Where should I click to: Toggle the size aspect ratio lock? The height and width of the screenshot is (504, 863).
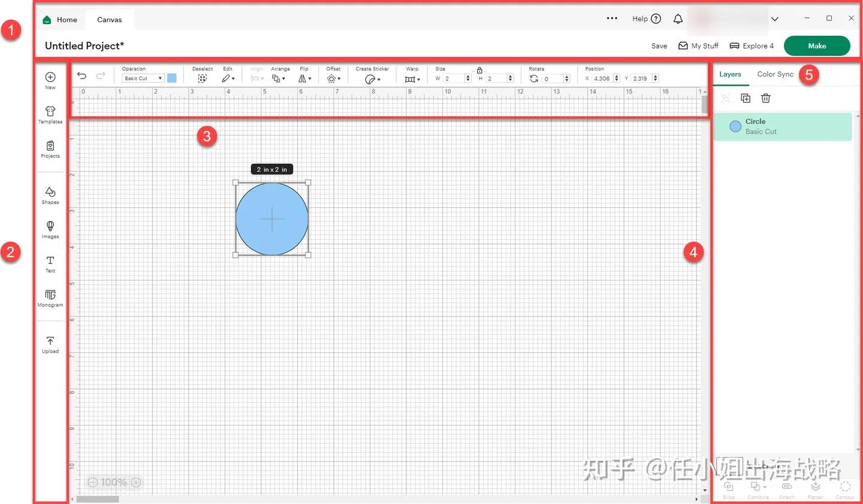click(x=479, y=71)
